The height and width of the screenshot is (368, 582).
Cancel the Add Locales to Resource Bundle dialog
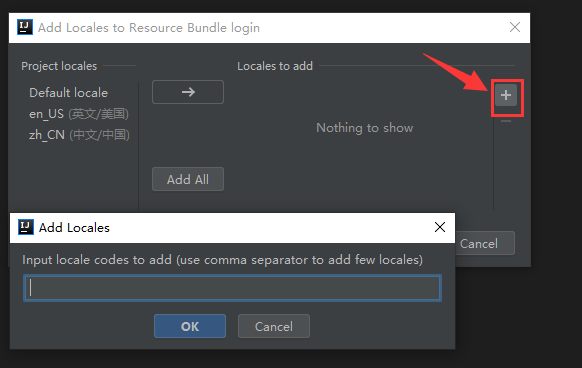pos(484,244)
